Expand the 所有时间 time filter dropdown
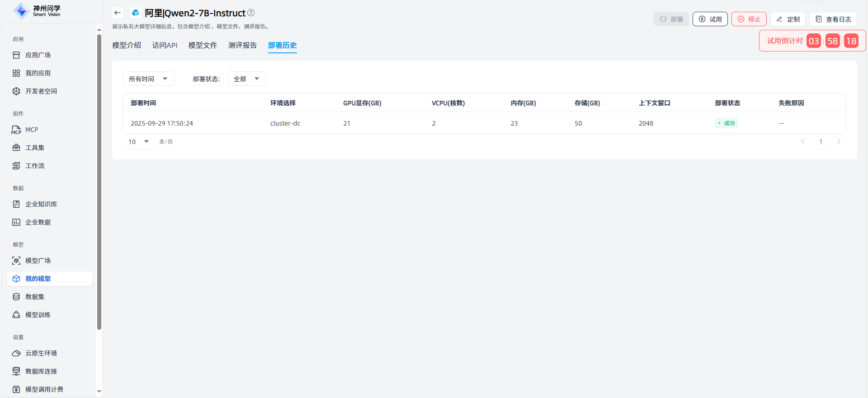The width and height of the screenshot is (868, 398). coord(148,79)
